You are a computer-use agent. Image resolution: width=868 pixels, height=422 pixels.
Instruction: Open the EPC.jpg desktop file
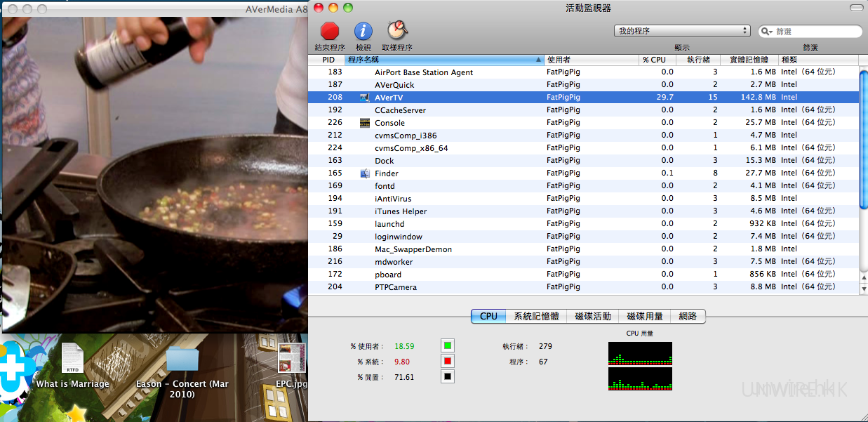(x=292, y=358)
